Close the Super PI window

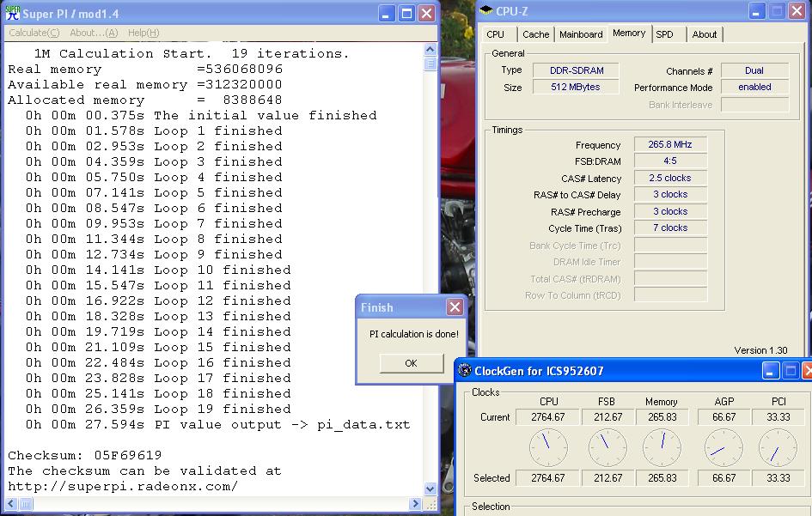(x=427, y=14)
